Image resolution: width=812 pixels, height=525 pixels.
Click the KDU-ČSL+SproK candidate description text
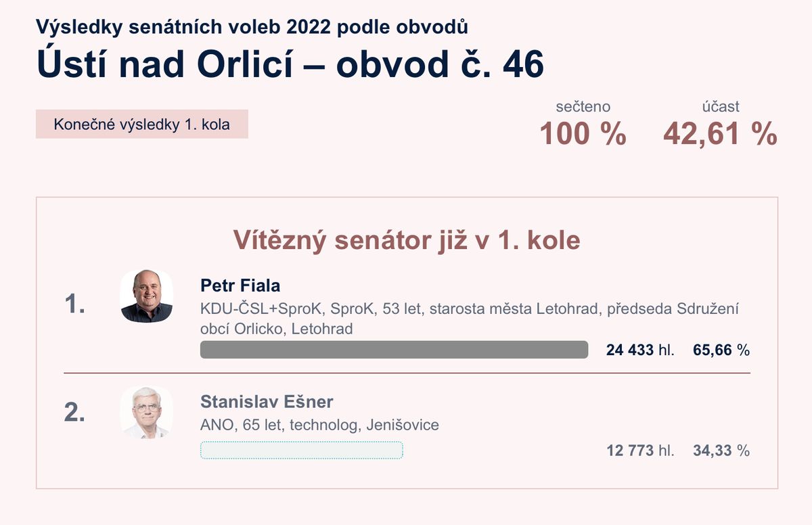(470, 319)
